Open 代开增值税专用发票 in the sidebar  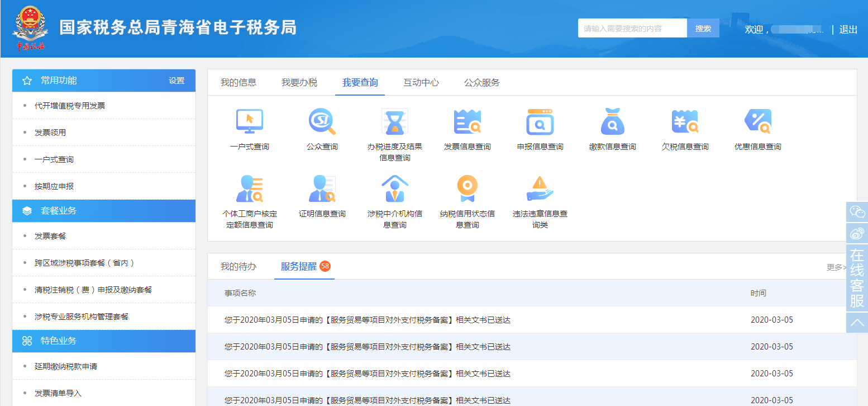click(70, 106)
